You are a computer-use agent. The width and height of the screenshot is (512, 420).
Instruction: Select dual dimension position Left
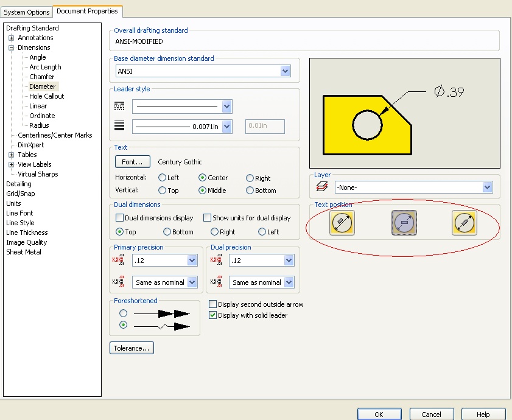262,232
